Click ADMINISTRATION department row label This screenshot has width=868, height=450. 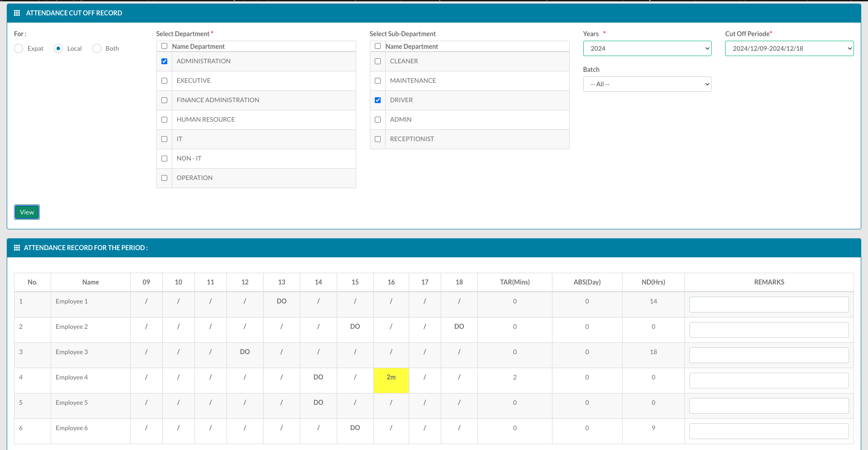[203, 61]
